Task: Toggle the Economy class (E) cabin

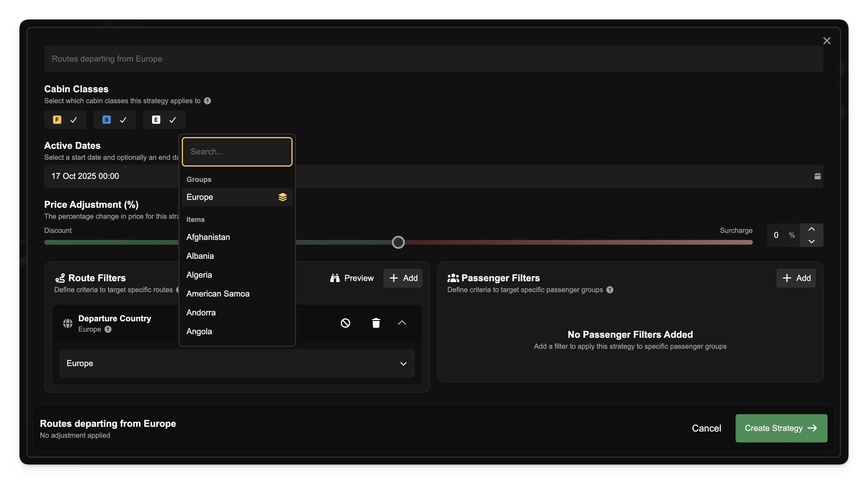Action: point(164,120)
